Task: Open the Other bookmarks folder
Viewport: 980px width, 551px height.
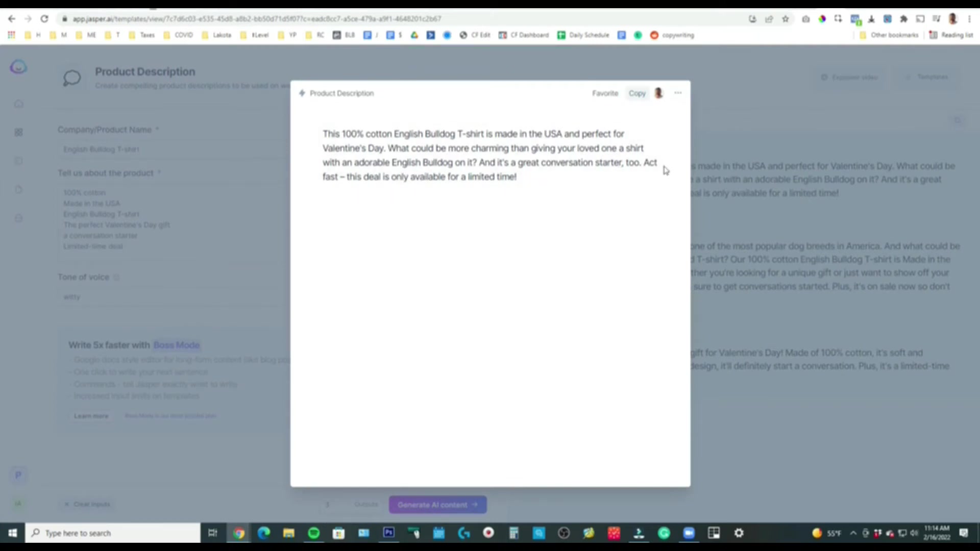Action: (889, 35)
